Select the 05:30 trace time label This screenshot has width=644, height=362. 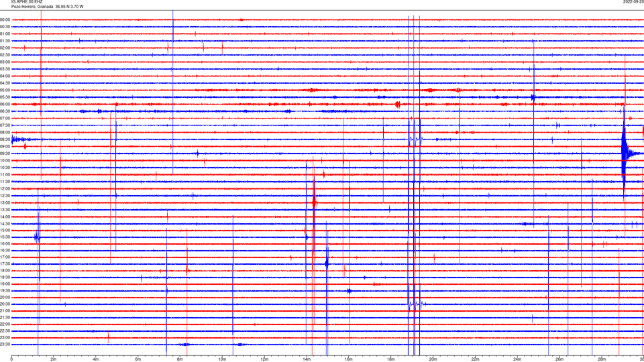coord(5,97)
